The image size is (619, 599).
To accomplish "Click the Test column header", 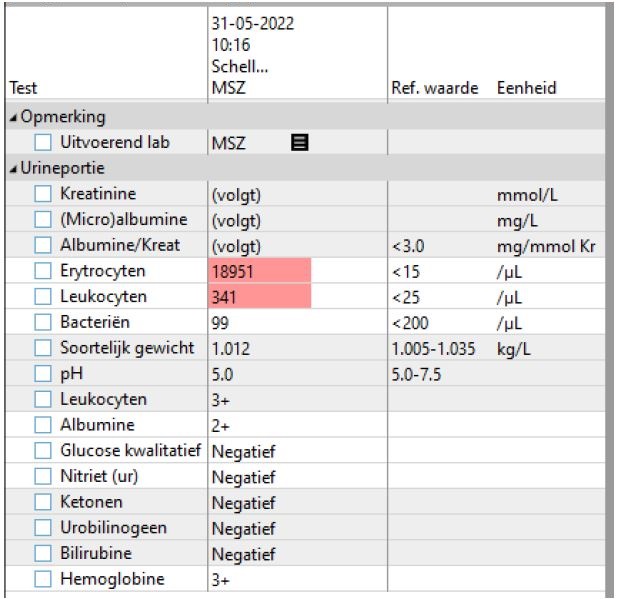I will point(22,88).
